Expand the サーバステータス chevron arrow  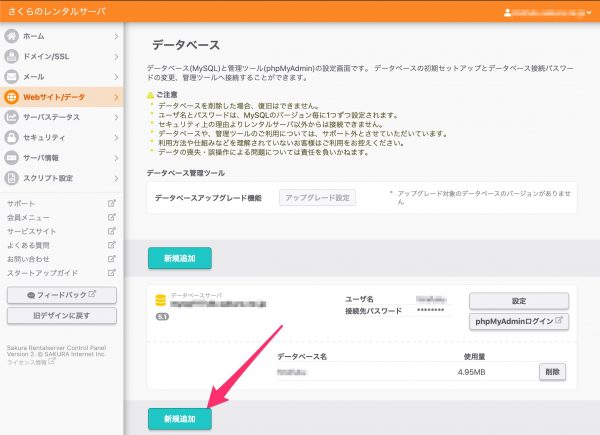(x=116, y=117)
